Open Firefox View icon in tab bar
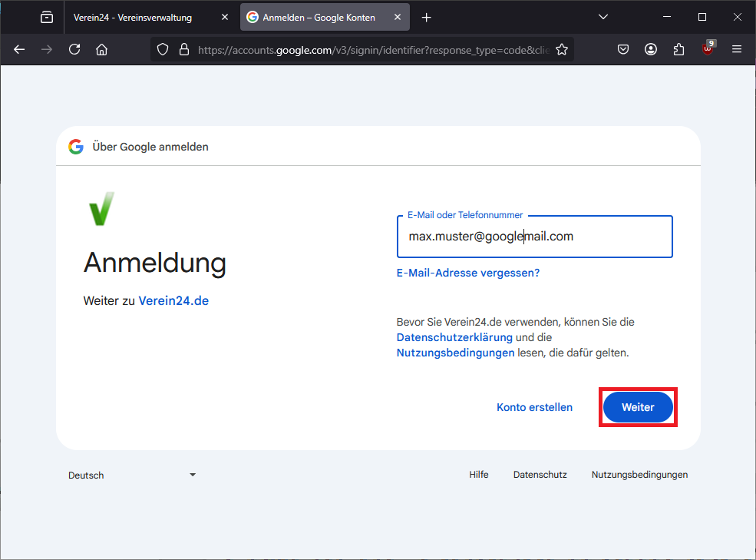The height and width of the screenshot is (560, 756). coord(47,18)
